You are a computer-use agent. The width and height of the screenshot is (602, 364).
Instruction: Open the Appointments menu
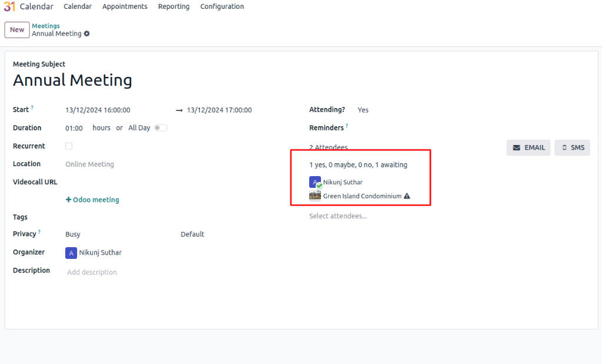coord(125,6)
